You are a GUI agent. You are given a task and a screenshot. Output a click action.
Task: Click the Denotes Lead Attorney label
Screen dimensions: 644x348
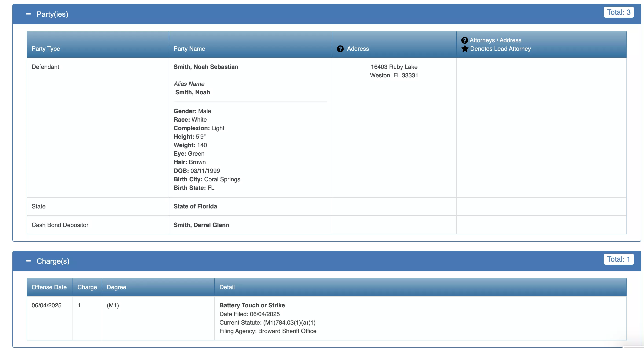coord(501,49)
